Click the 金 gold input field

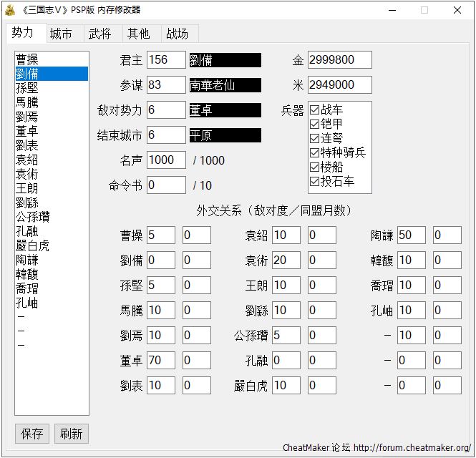340,60
